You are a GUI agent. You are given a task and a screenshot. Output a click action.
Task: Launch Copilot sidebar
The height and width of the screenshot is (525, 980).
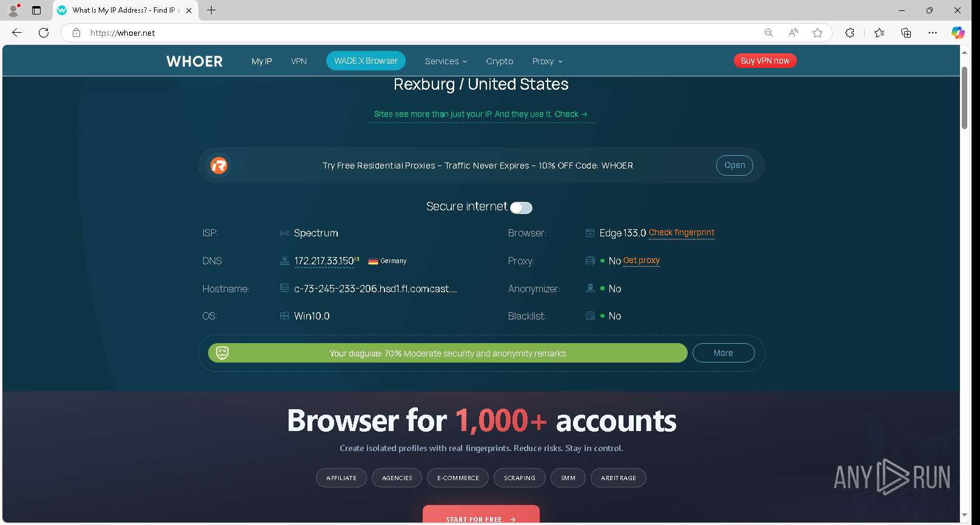tap(958, 33)
